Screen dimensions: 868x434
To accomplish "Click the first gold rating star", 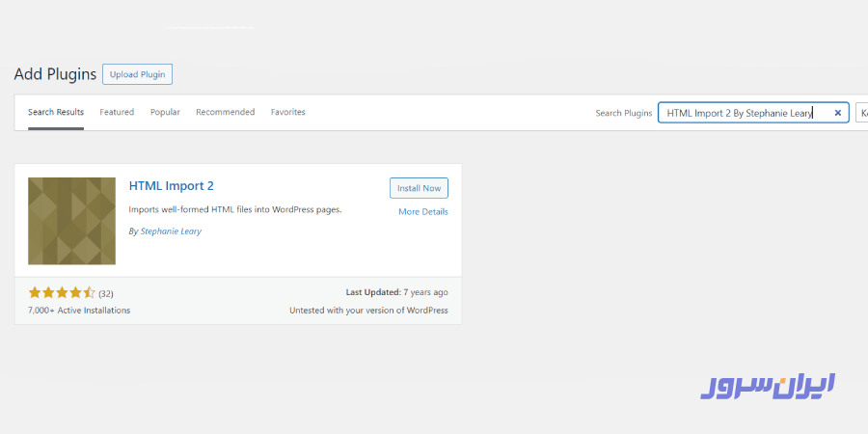I will point(34,292).
